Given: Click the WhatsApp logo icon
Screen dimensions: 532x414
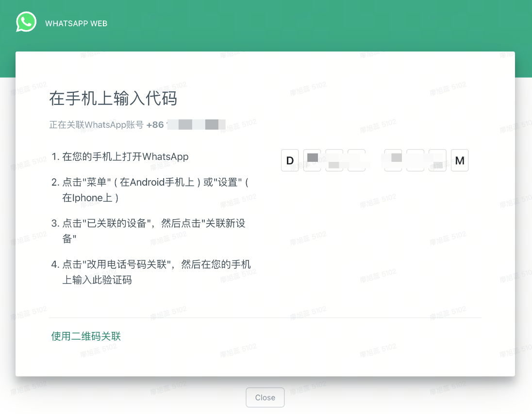Looking at the screenshot, I should coord(26,22).
